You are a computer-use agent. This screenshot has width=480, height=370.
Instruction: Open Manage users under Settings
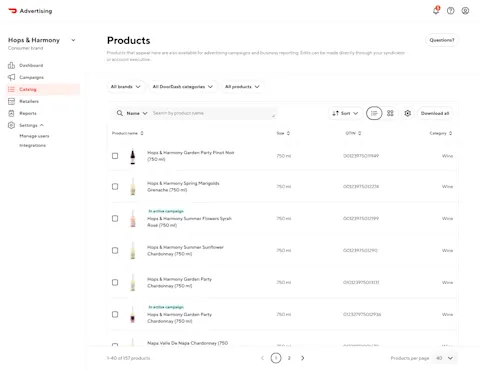(x=34, y=136)
